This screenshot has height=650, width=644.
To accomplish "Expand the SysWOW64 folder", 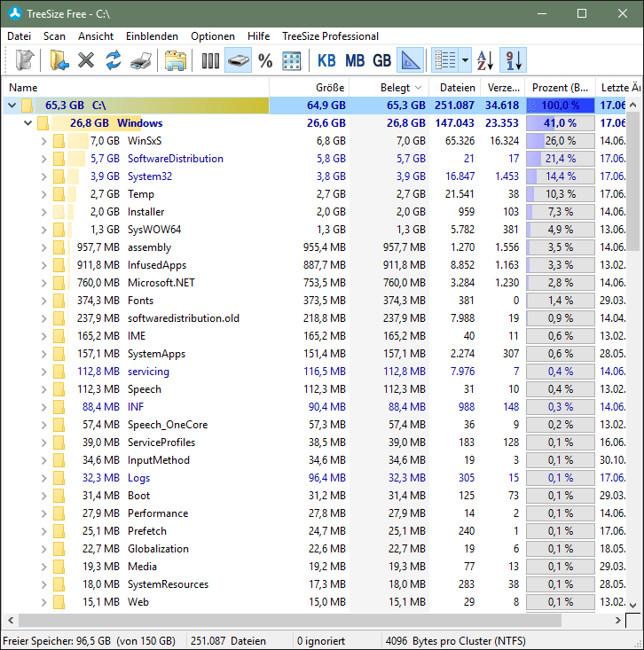I will point(44,230).
